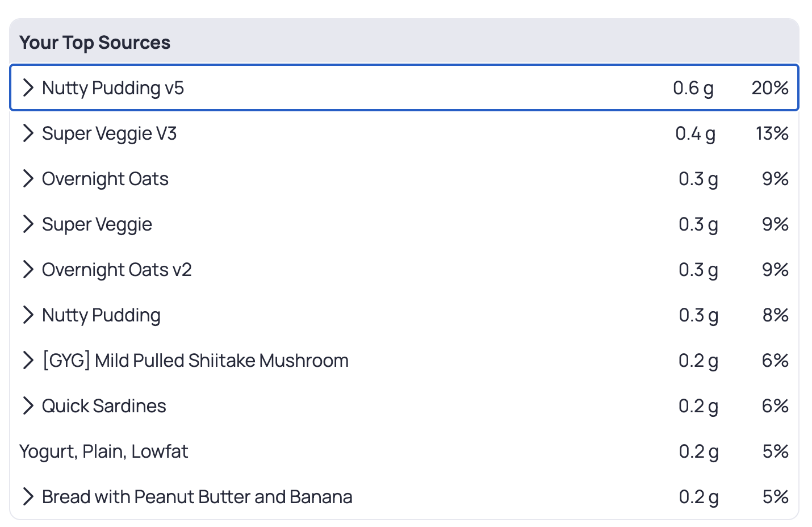
Task: Expand the Super Veggie V3 chevron
Action: [28, 133]
